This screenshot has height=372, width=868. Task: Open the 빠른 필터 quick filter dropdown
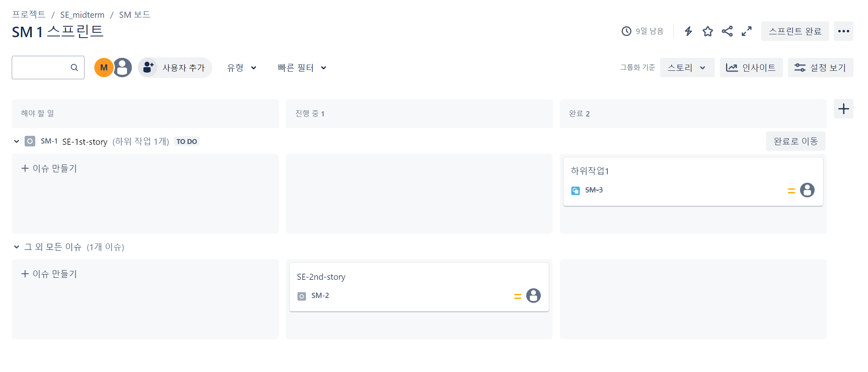coord(302,68)
